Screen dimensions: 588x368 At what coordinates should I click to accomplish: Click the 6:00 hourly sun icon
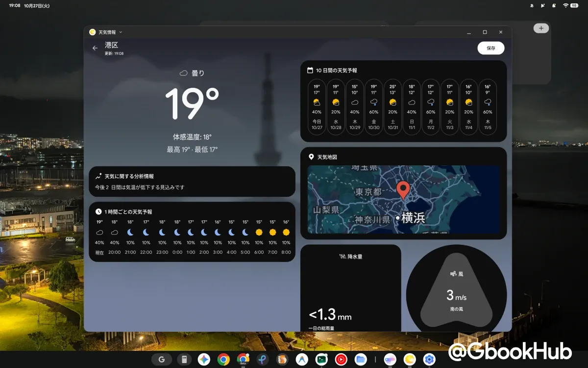[x=259, y=232]
